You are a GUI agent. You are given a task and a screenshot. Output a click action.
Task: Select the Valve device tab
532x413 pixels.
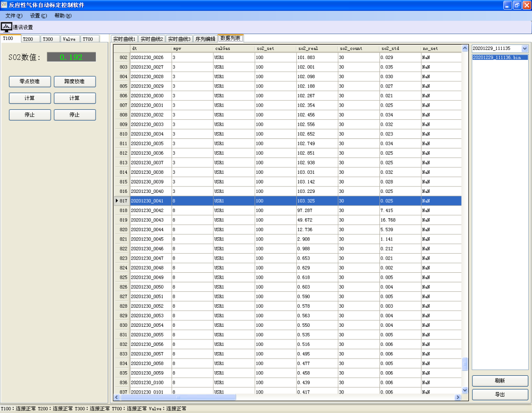click(x=70, y=39)
